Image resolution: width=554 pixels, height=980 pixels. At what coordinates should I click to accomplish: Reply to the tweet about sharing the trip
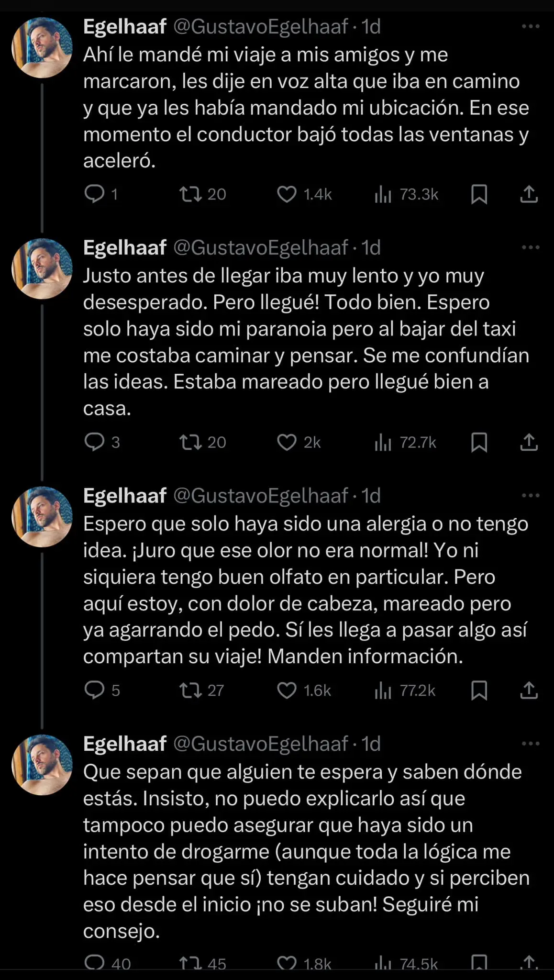point(94,194)
